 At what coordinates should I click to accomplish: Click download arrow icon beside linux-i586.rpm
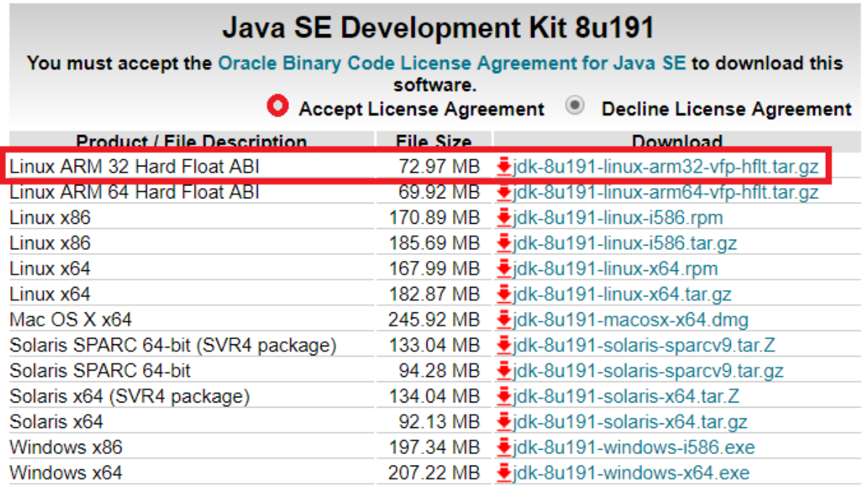[x=504, y=217]
